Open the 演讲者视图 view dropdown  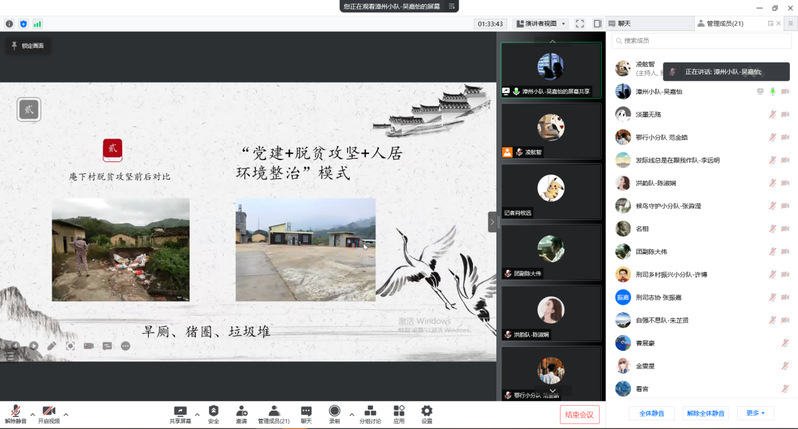(x=546, y=22)
